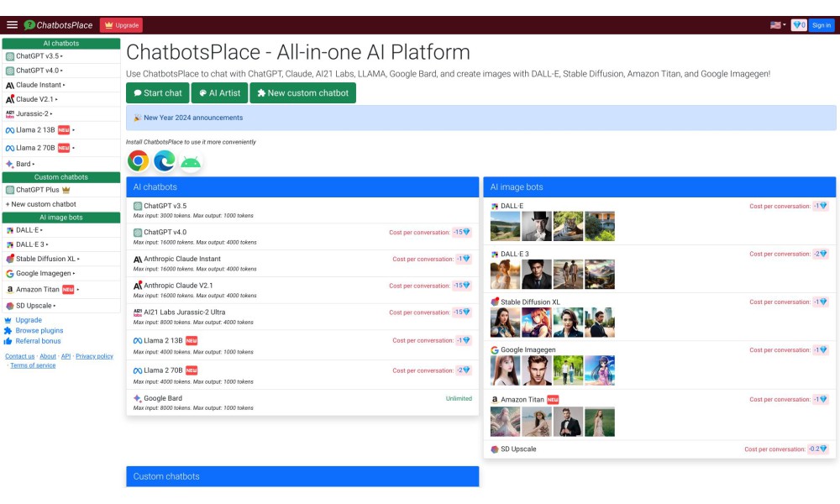Click DALL-E man in top hat thumbnail
This screenshot has height=504, width=840.
click(x=536, y=226)
